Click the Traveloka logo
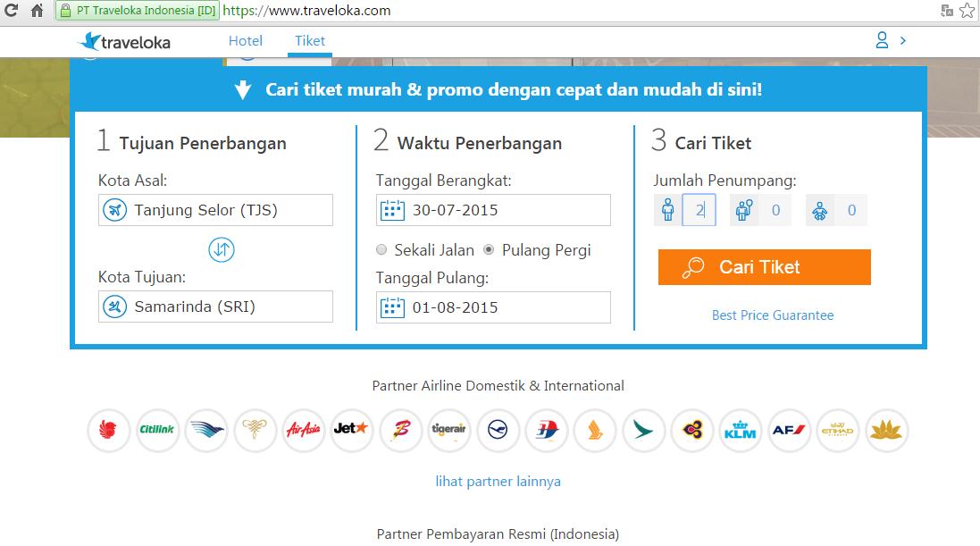The width and height of the screenshot is (980, 546). click(125, 41)
